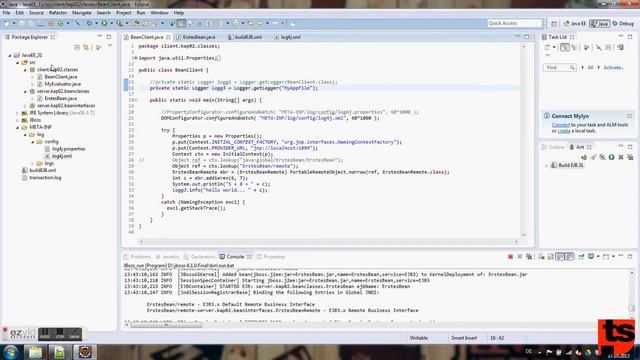Click the Remove All Terminated Launches icon

coord(529,257)
